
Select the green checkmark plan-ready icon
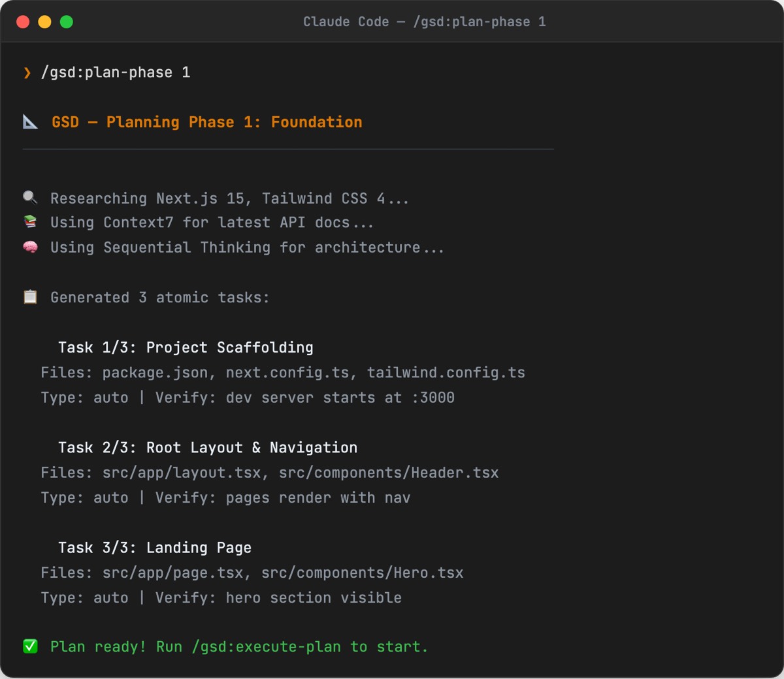click(30, 646)
